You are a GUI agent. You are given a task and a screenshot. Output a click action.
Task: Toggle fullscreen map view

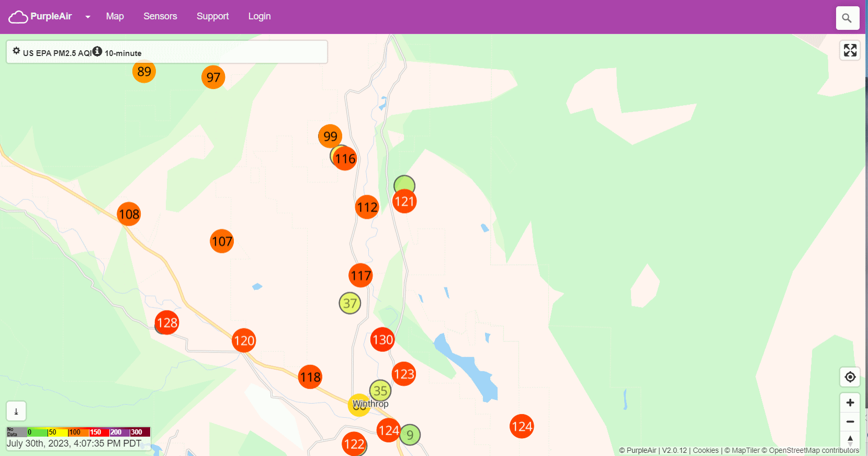click(850, 50)
